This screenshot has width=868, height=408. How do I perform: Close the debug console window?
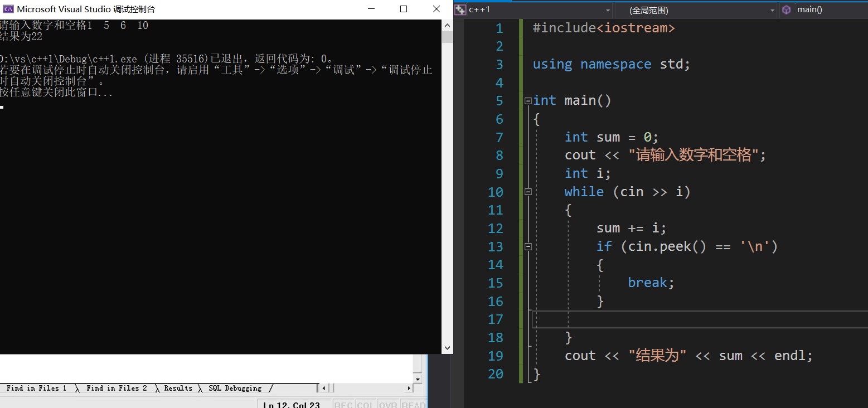point(437,9)
